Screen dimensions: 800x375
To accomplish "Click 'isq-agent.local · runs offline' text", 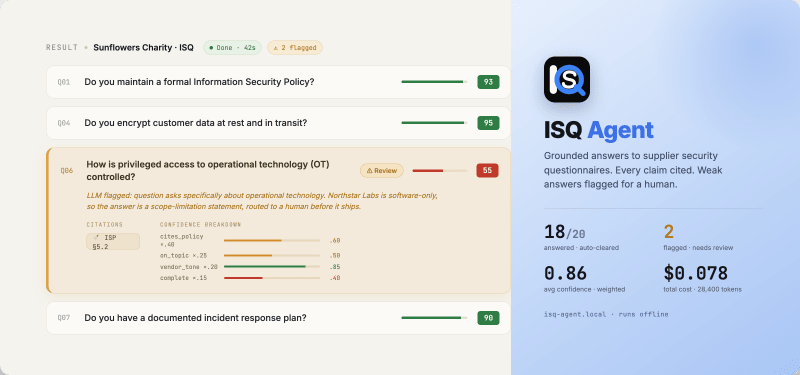I will coord(606,314).
